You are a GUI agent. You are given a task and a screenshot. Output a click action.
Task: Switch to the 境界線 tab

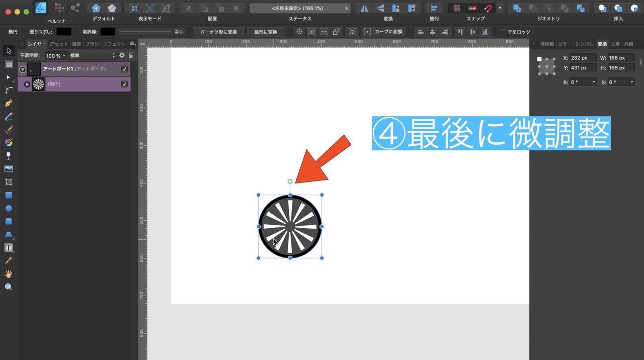click(x=547, y=44)
